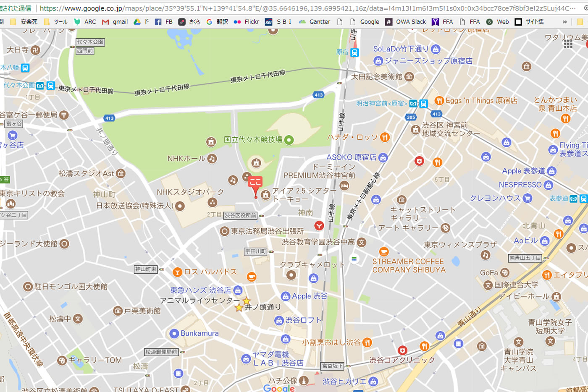Viewport: 588px width, 392px height.
Task: Click the 渋谷区役所前 bus stop label
Action: 240,216
